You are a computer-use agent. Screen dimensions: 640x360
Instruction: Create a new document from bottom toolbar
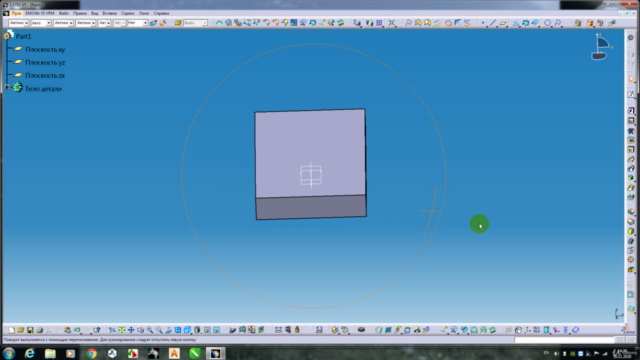(11, 330)
